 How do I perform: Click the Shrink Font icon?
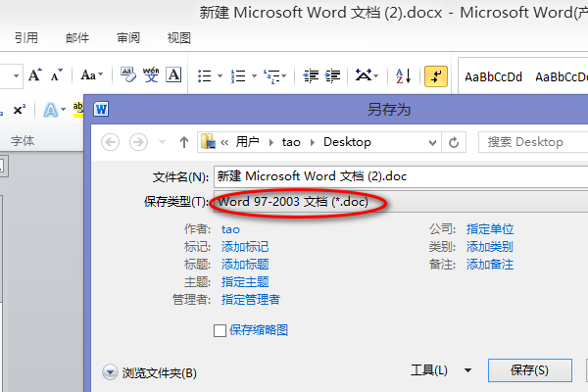click(57, 75)
